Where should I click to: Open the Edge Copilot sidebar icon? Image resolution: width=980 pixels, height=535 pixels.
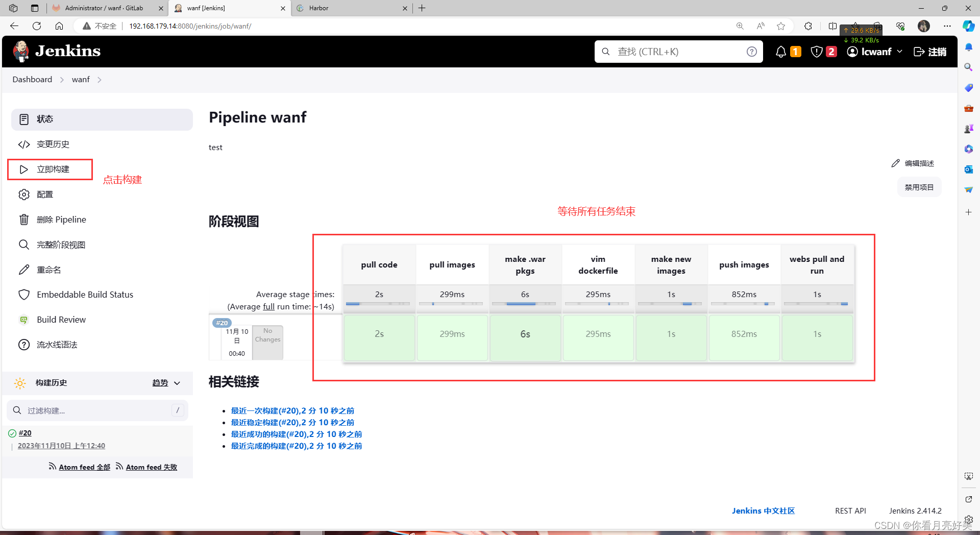[968, 26]
